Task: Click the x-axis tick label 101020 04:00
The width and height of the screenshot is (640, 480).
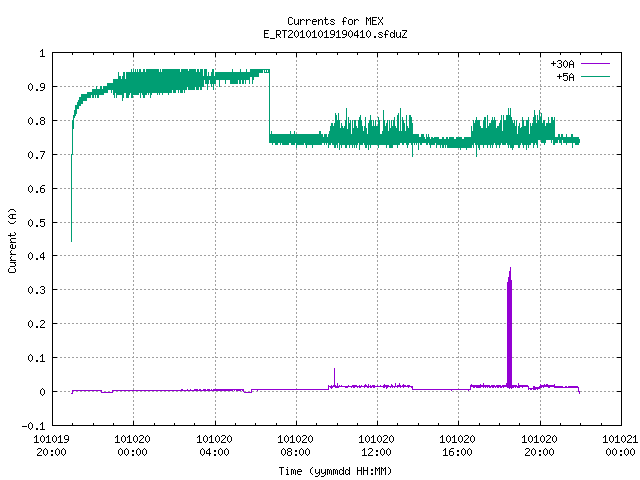Action: (214, 445)
